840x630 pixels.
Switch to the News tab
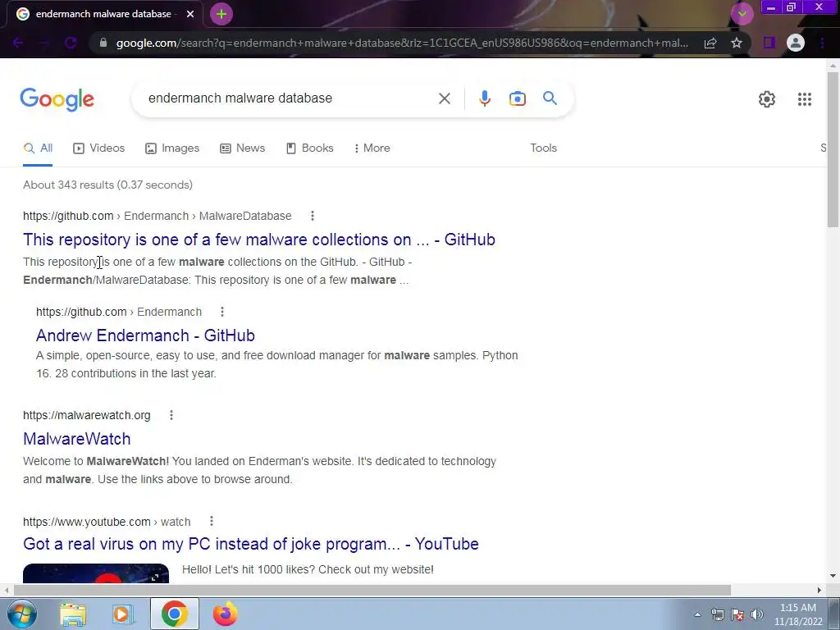[x=243, y=148]
